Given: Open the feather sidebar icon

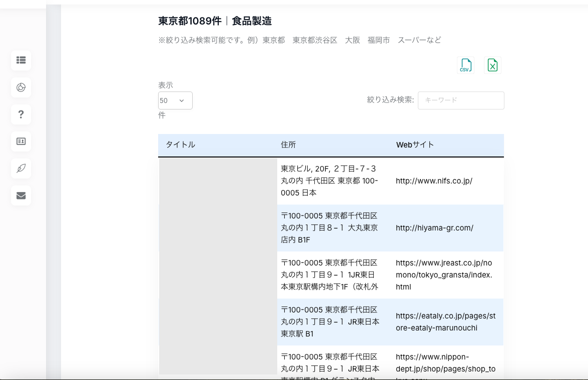Looking at the screenshot, I should click(x=21, y=168).
